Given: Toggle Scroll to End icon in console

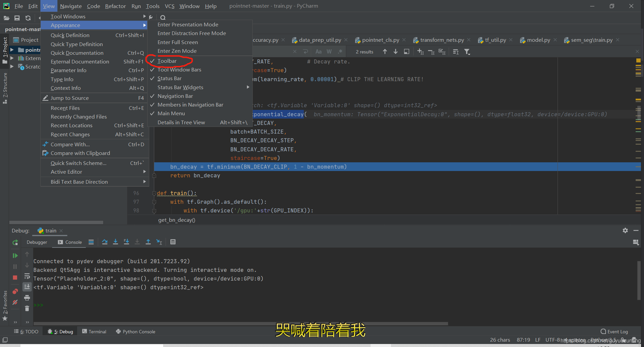Looking at the screenshot, I should [x=27, y=287].
